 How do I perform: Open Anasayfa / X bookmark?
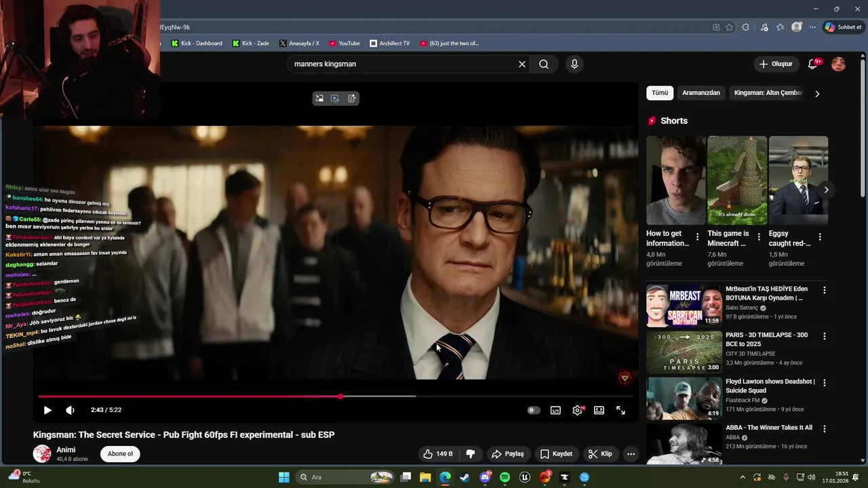(x=299, y=43)
